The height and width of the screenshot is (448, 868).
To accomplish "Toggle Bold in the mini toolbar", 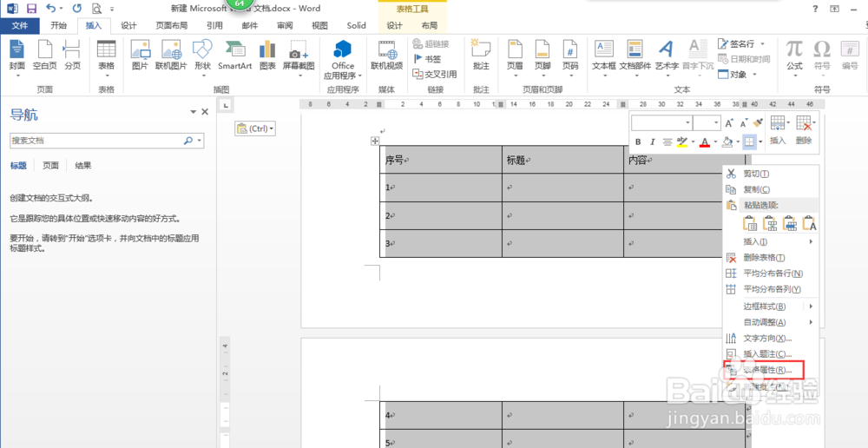I will point(638,142).
